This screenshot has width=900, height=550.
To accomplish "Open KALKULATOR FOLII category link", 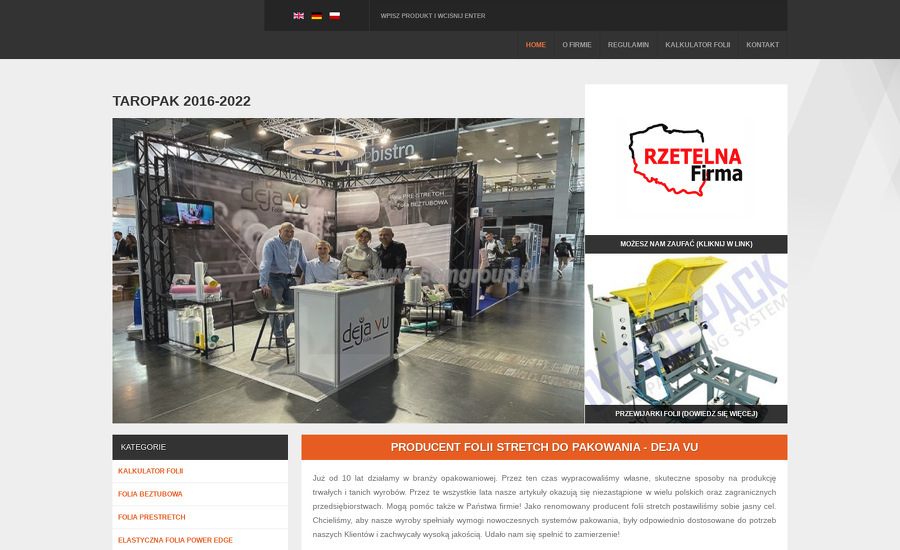I will coord(150,471).
